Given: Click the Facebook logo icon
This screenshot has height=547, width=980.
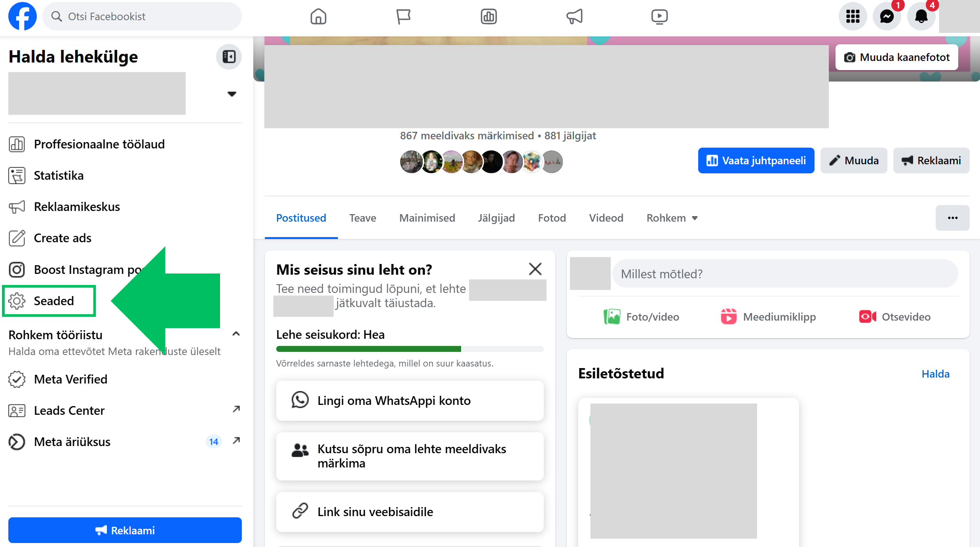Looking at the screenshot, I should coord(23,16).
